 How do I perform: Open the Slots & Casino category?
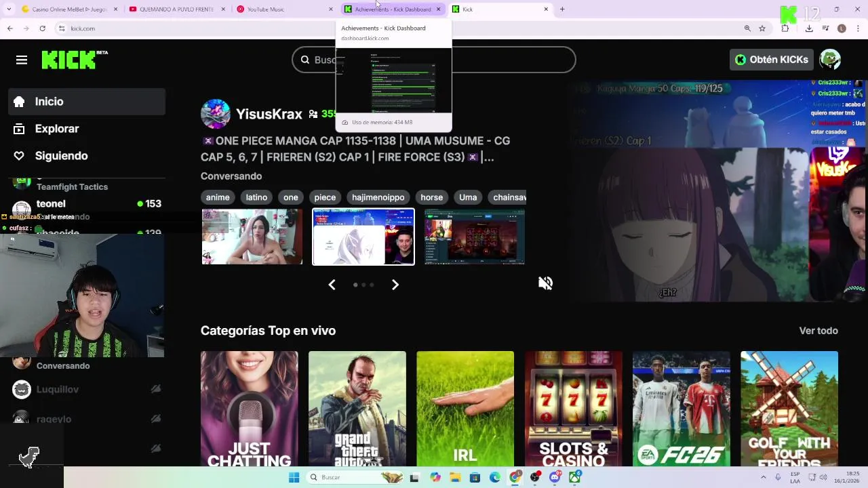(574, 409)
